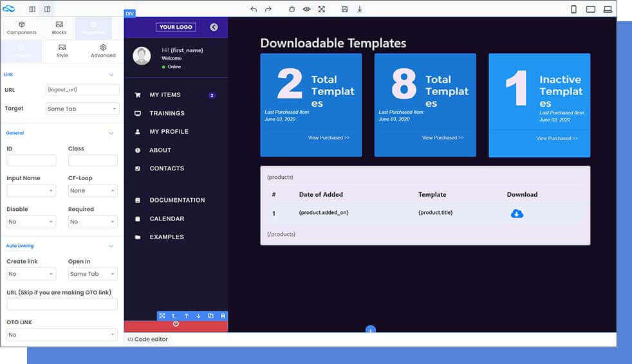632x364 pixels.
Task: Click the MY ITEMS badge count
Action: coord(212,95)
